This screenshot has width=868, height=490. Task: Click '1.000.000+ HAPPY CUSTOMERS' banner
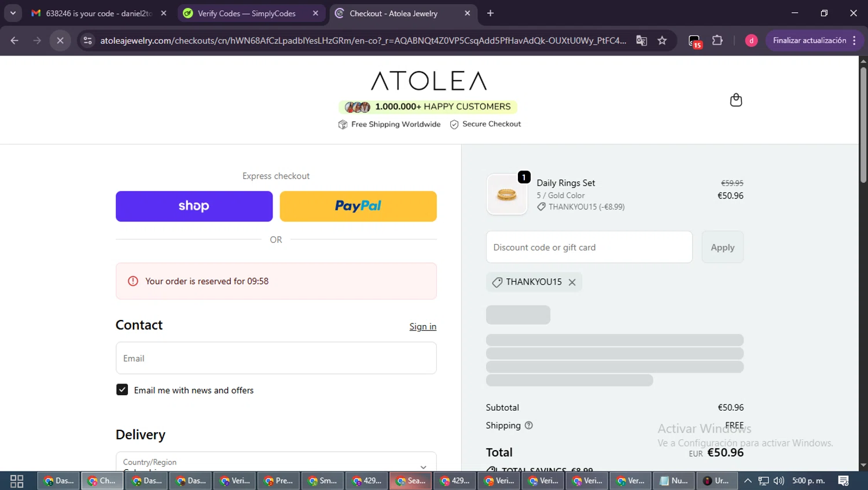pyautogui.click(x=428, y=107)
